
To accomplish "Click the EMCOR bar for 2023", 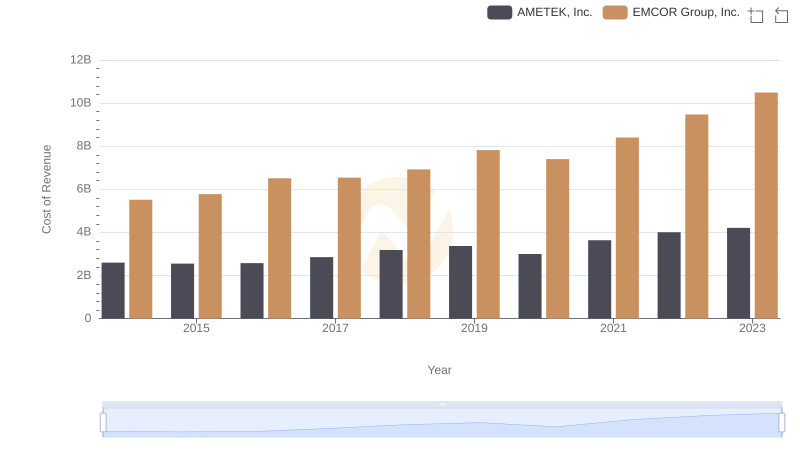I will [x=766, y=206].
